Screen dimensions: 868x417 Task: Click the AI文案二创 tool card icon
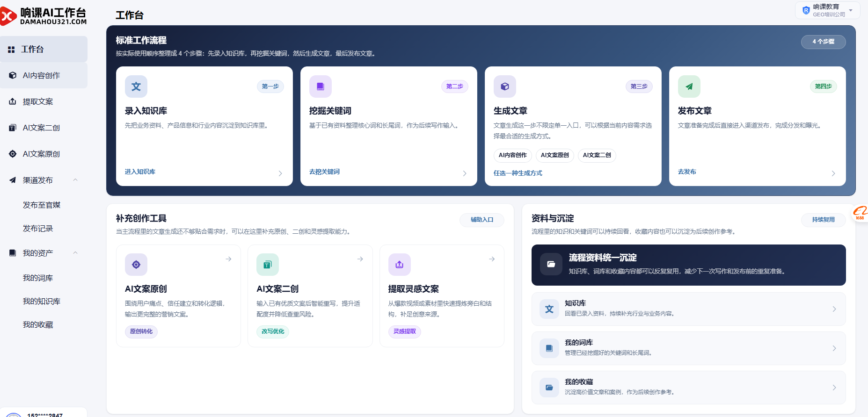268,265
